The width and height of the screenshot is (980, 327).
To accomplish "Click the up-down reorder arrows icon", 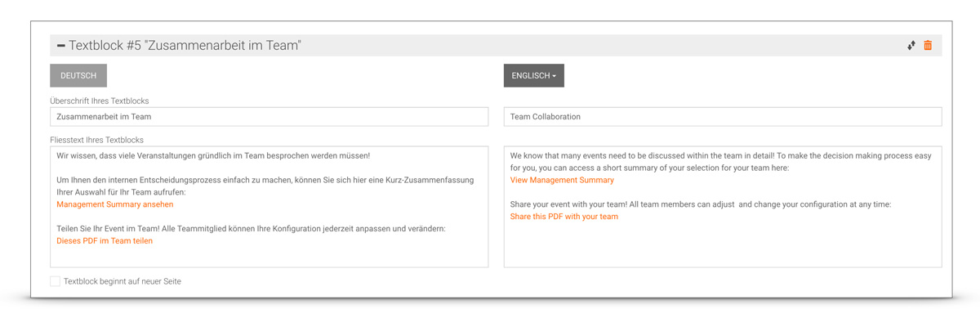I will tap(911, 46).
